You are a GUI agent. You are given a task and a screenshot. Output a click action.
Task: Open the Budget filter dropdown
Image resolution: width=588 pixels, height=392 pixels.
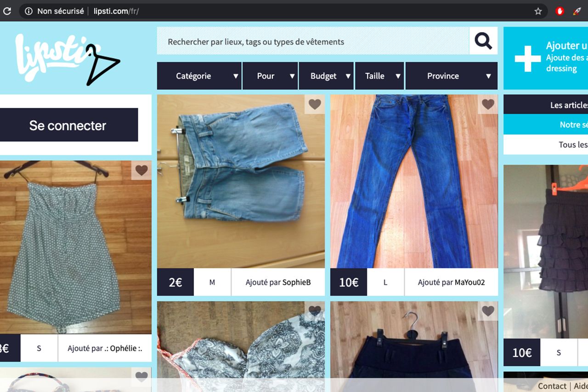[x=326, y=76]
